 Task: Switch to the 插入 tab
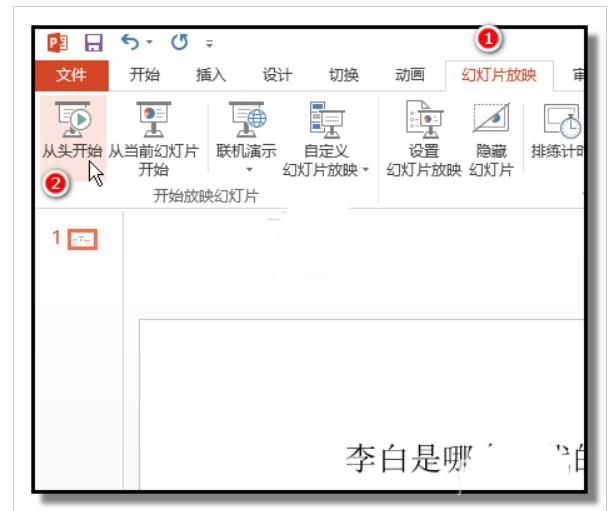(211, 74)
